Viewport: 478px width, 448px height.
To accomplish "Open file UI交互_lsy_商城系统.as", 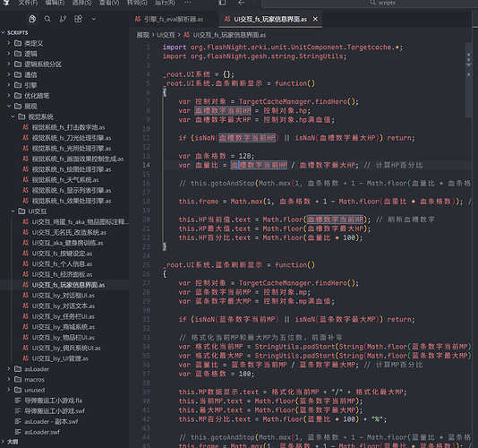I will click(x=64, y=327).
